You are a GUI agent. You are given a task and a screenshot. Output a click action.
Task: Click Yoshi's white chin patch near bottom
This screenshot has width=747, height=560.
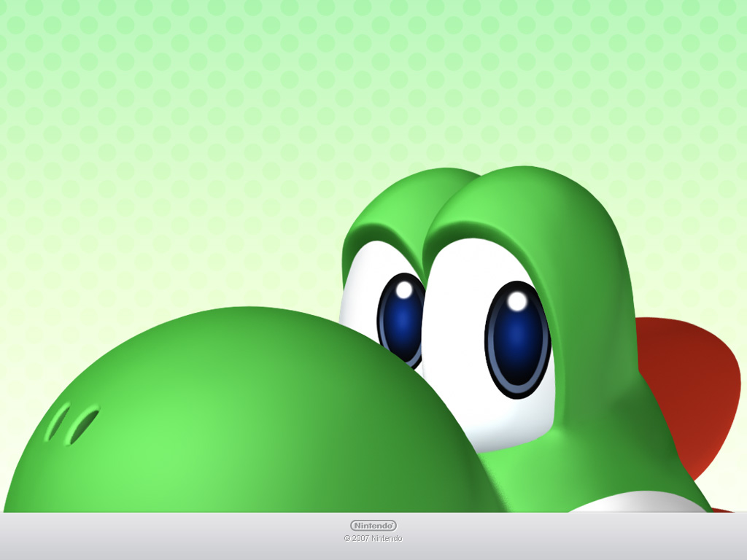coord(627,503)
